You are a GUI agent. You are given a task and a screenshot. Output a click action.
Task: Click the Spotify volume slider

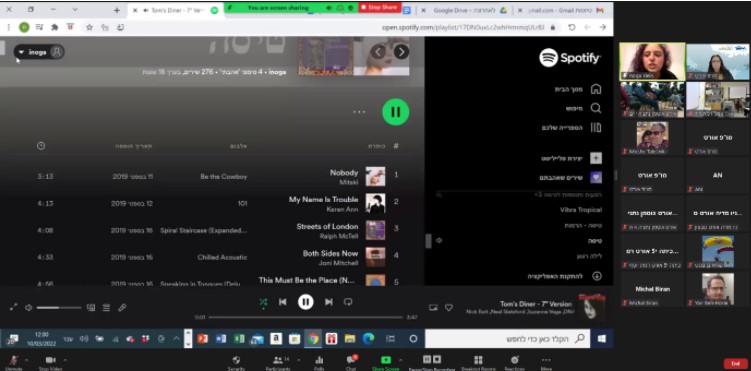(59, 308)
